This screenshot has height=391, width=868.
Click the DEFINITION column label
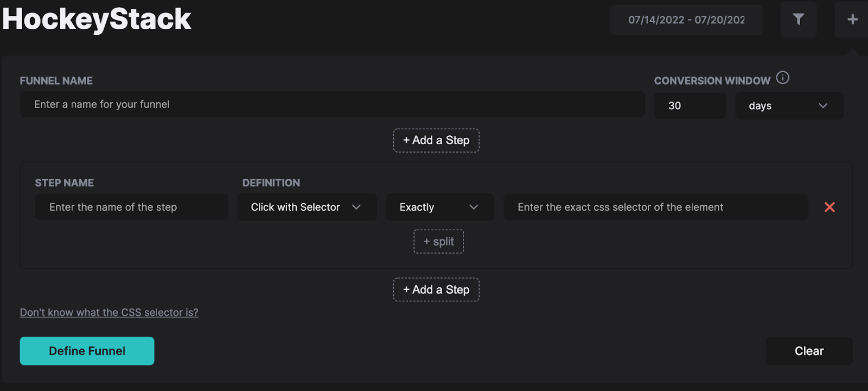tap(271, 183)
